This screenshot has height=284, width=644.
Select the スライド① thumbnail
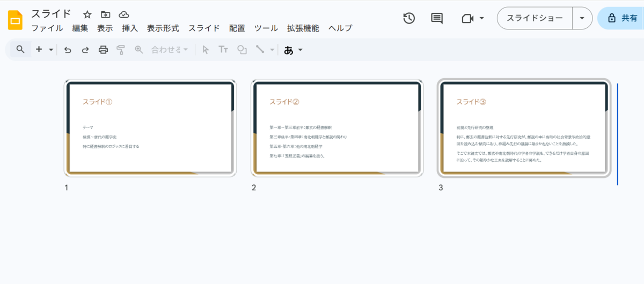pyautogui.click(x=150, y=128)
